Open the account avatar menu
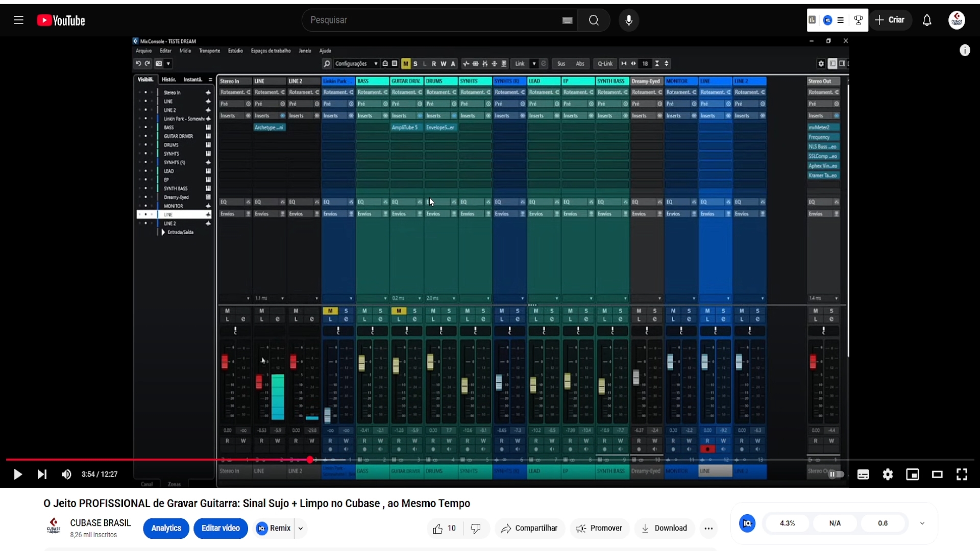Image resolution: width=980 pixels, height=551 pixels. 957,20
